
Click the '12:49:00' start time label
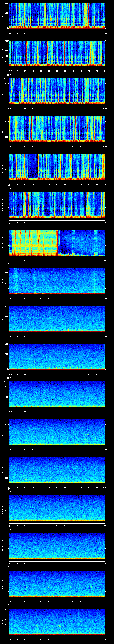pos(9,223)
